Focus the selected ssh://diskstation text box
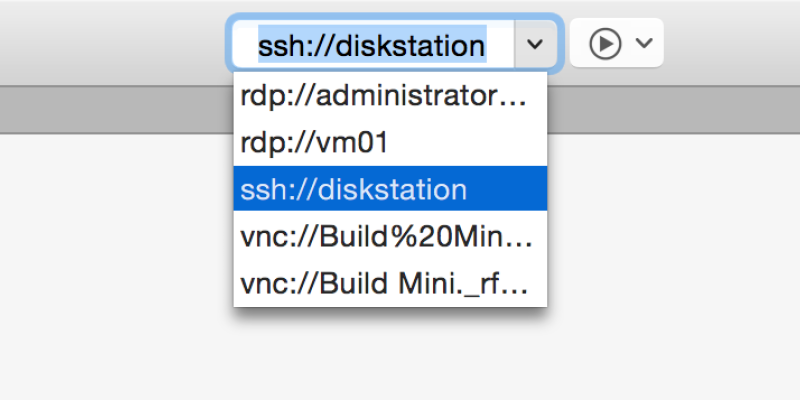Screen dimensions: 800x400 tap(372, 44)
